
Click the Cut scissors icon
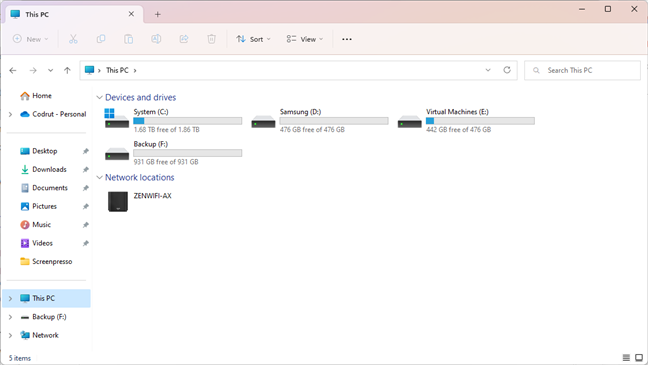click(73, 39)
